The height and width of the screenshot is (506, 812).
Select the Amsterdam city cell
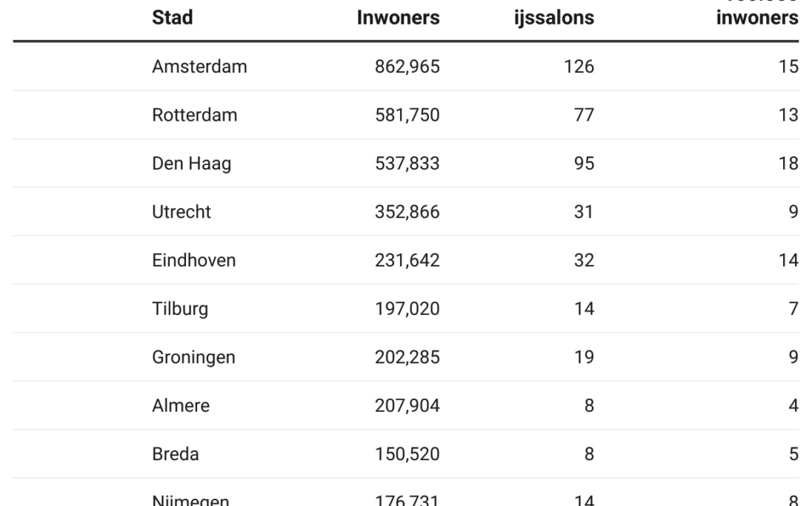(199, 67)
